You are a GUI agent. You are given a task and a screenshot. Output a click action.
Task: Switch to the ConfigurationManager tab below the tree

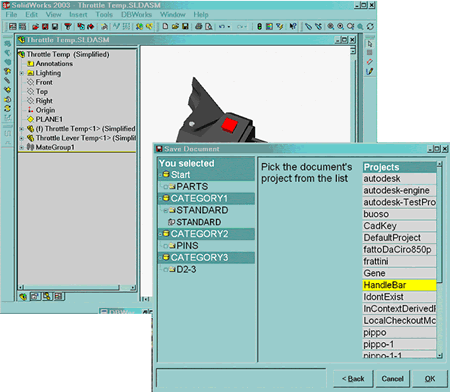pyautogui.click(x=47, y=296)
